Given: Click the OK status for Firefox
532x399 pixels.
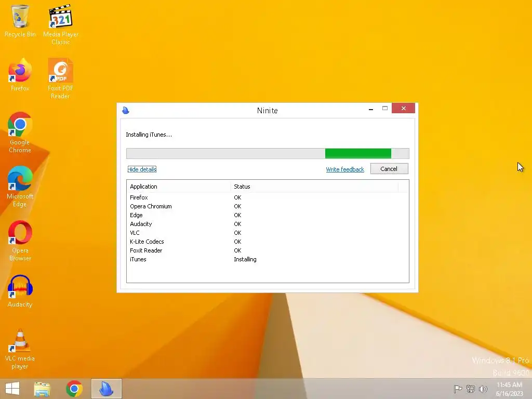Looking at the screenshot, I should 237,197.
